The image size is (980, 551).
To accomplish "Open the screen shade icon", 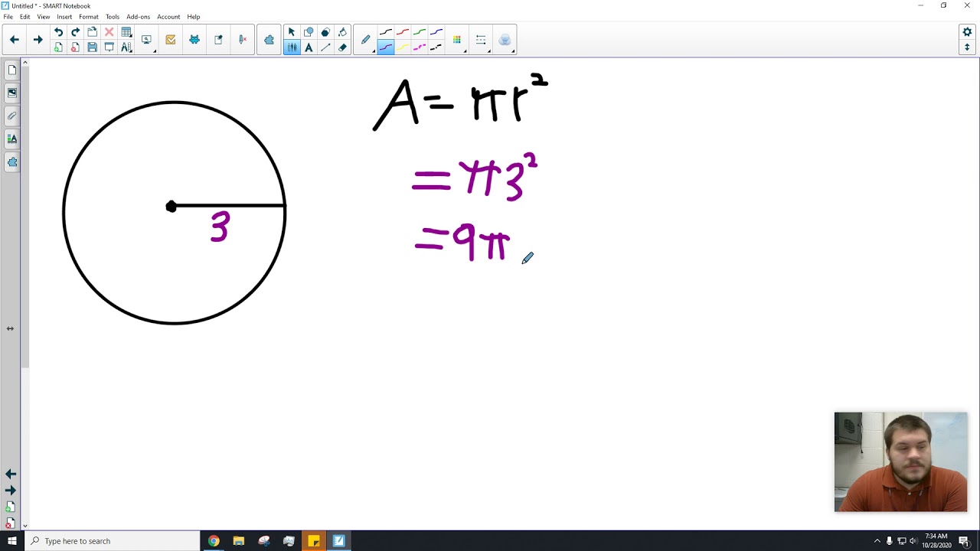I will 109,47.
